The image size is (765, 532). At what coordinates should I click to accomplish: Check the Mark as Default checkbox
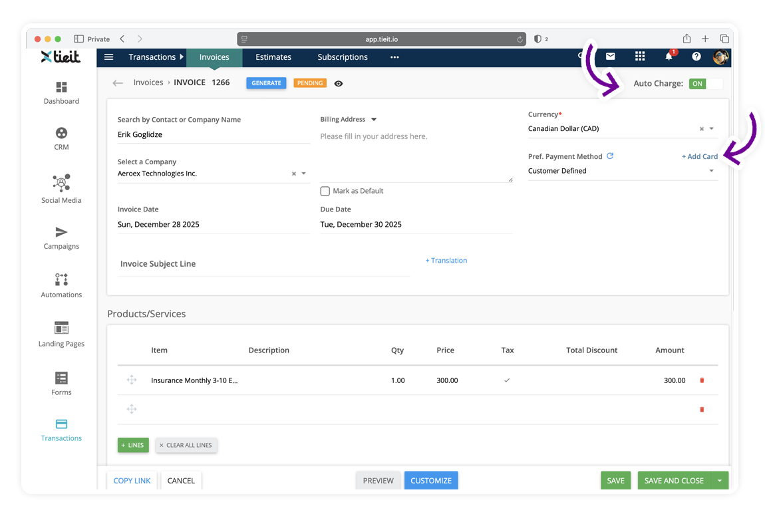click(x=325, y=191)
